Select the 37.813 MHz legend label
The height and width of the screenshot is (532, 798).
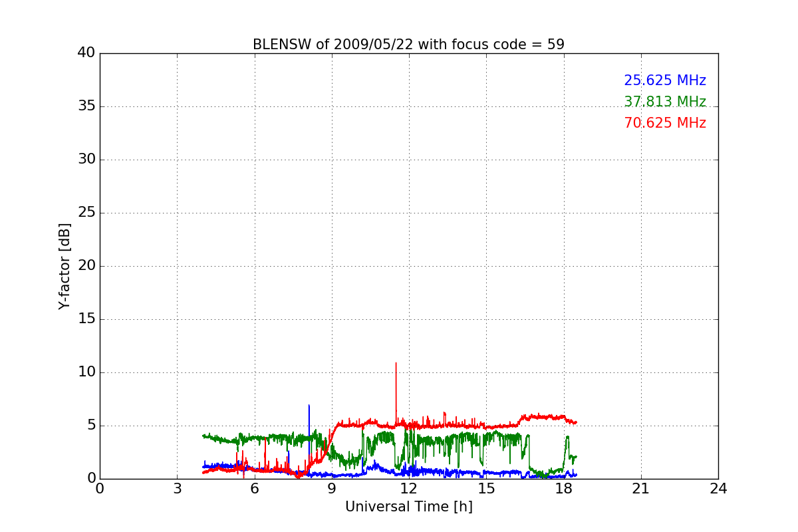(665, 102)
